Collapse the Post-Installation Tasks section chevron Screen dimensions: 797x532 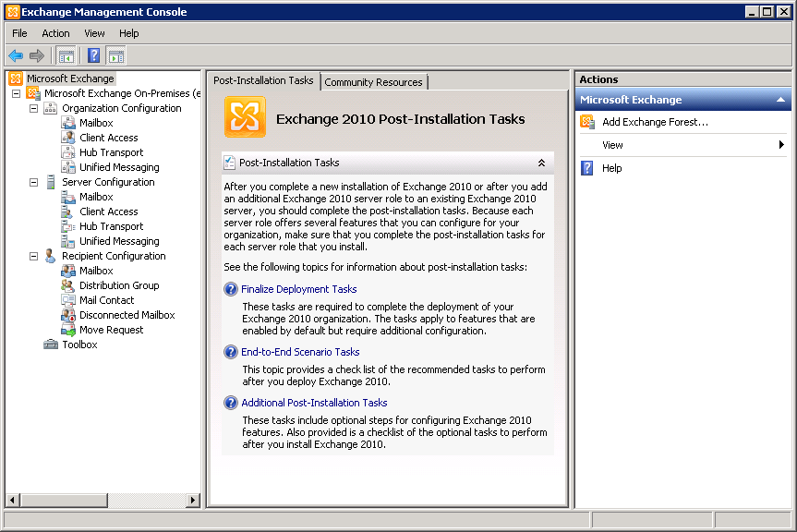coord(541,163)
